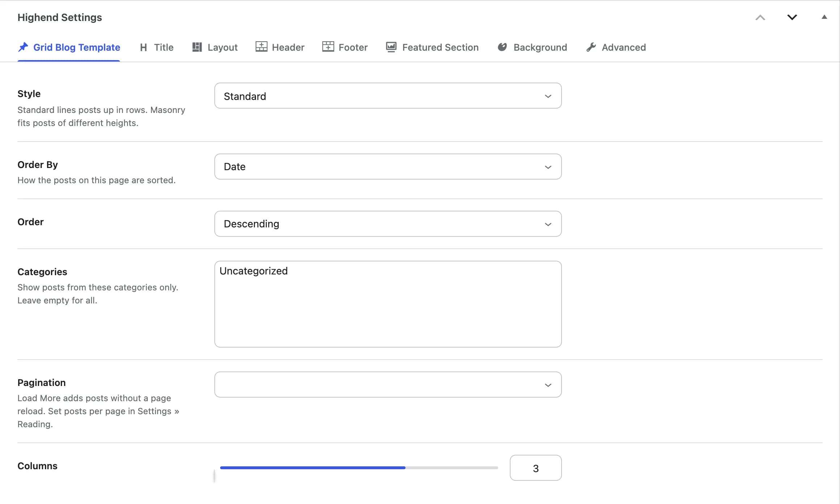Click the Columns slider track
The image size is (840, 504).
359,468
